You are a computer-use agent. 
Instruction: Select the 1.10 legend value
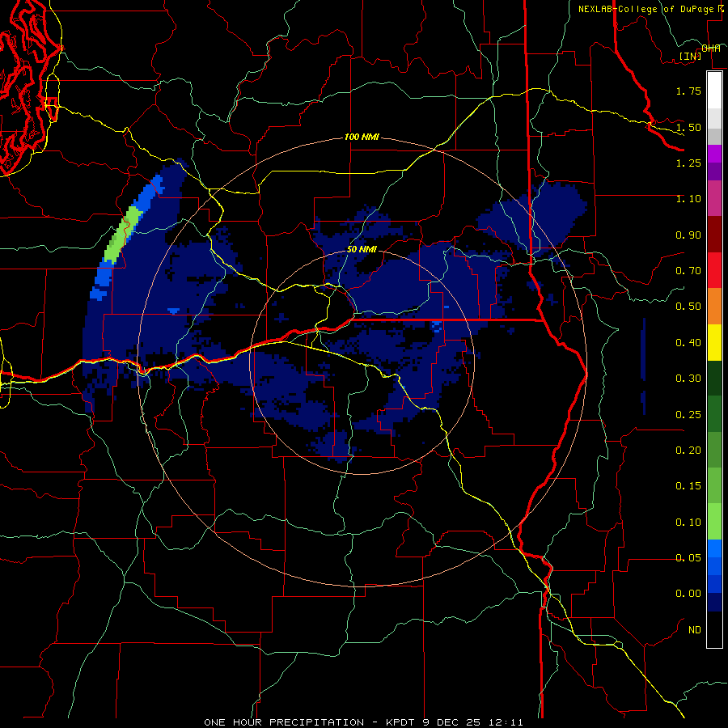click(688, 199)
